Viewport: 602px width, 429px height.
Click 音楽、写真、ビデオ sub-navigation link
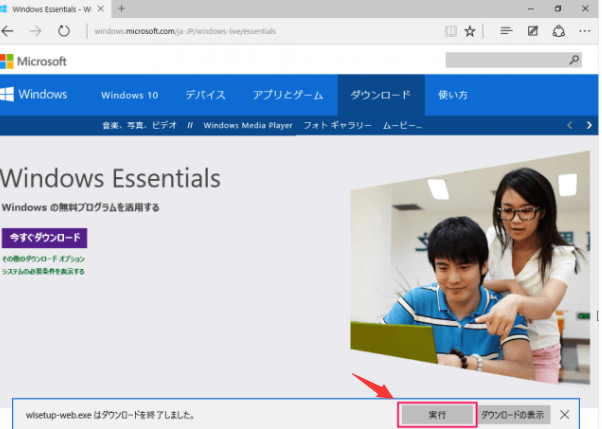coord(140,125)
